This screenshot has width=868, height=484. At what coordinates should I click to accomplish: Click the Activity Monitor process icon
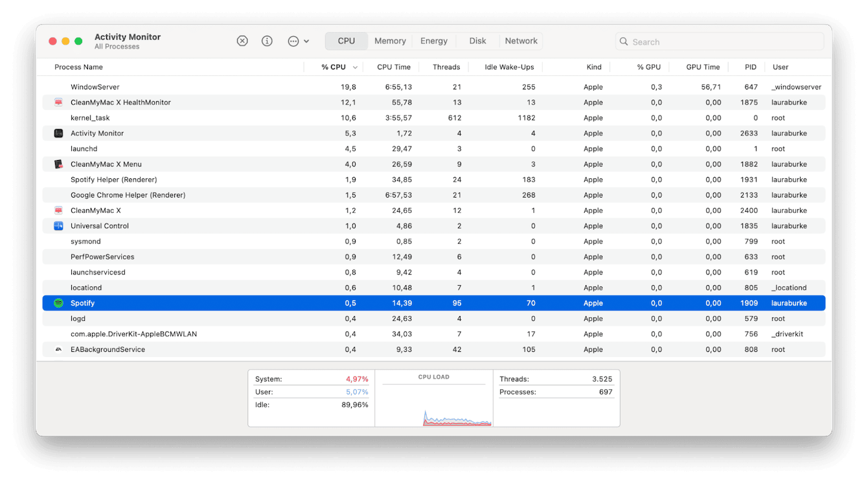coord(58,133)
